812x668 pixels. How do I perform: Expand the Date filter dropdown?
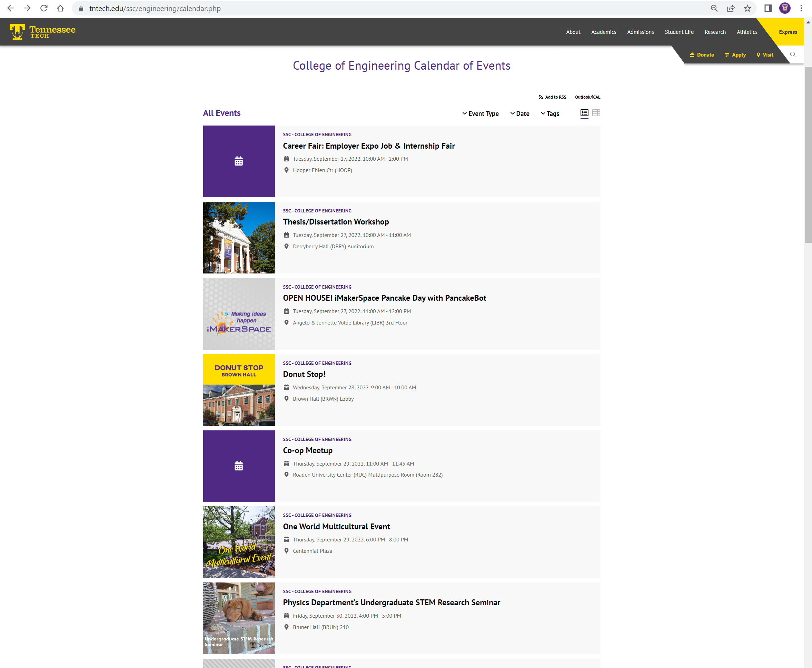(x=519, y=113)
